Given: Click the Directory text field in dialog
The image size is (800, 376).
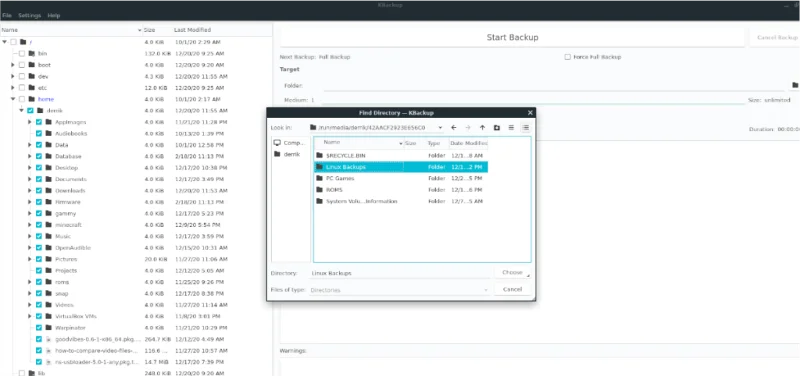Looking at the screenshot, I should click(401, 273).
